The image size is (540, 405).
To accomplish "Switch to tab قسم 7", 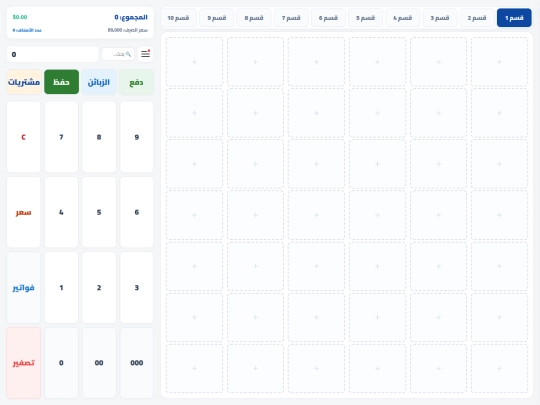I will tap(291, 18).
